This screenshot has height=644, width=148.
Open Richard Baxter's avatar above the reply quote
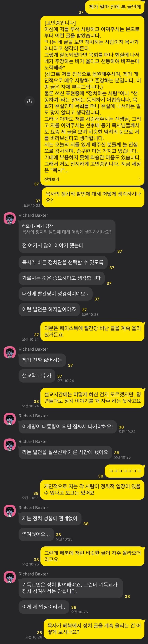10,218
